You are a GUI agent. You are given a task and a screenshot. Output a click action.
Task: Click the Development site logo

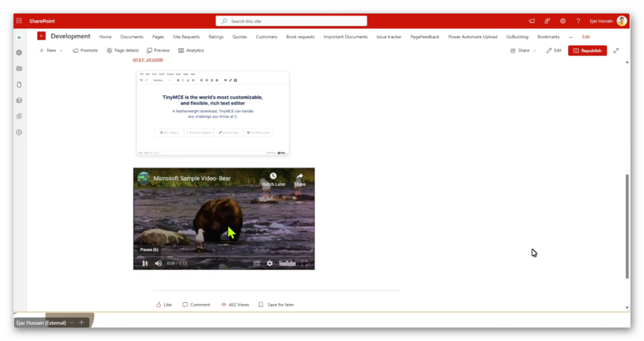click(42, 36)
